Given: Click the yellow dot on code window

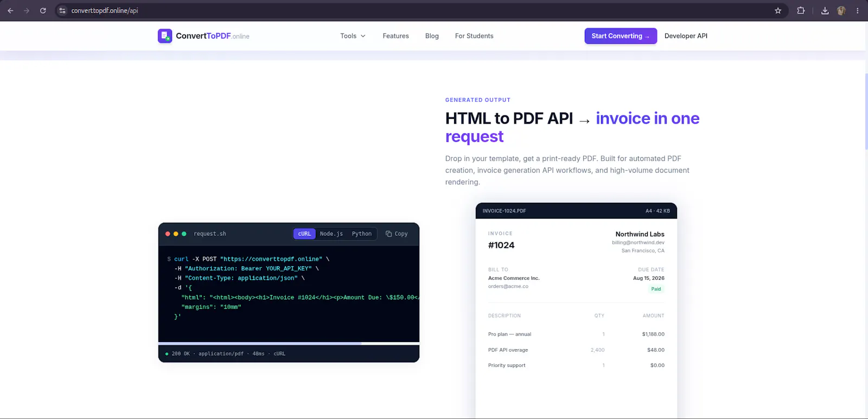Looking at the screenshot, I should click(x=176, y=234).
